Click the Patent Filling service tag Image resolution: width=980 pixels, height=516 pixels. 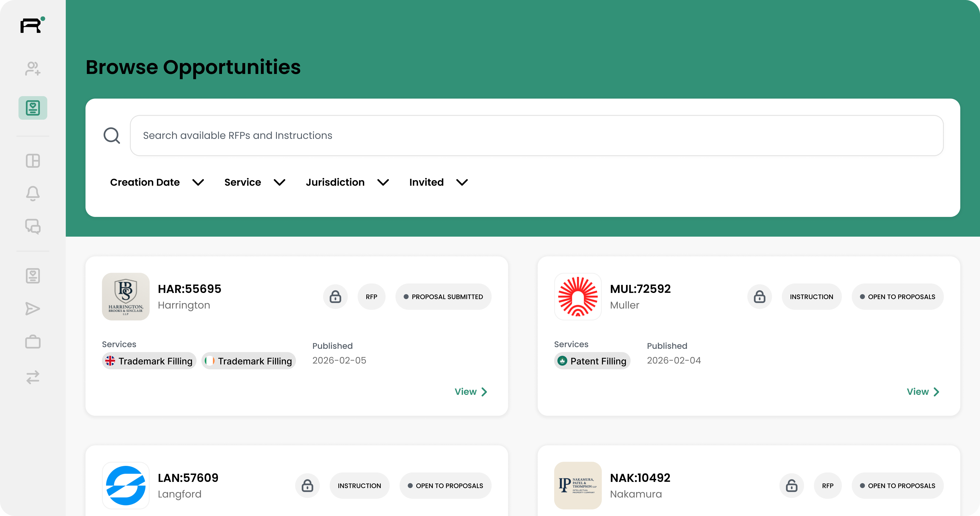point(592,361)
